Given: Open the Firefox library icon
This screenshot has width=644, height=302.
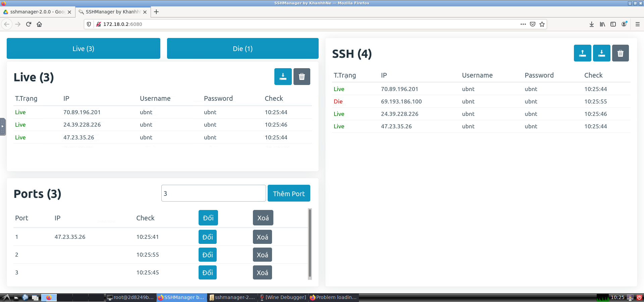Looking at the screenshot, I should pyautogui.click(x=602, y=24).
